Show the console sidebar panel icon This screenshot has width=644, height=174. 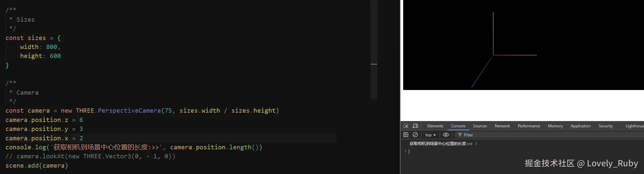(x=406, y=135)
